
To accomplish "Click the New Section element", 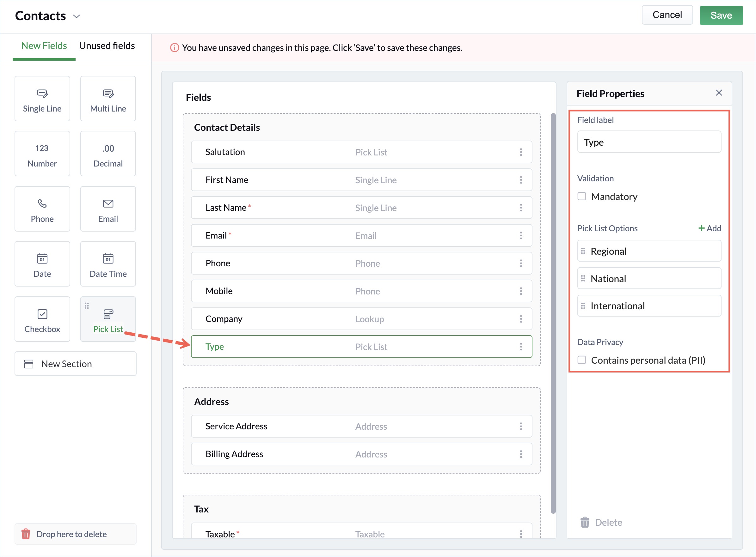I will (x=75, y=364).
